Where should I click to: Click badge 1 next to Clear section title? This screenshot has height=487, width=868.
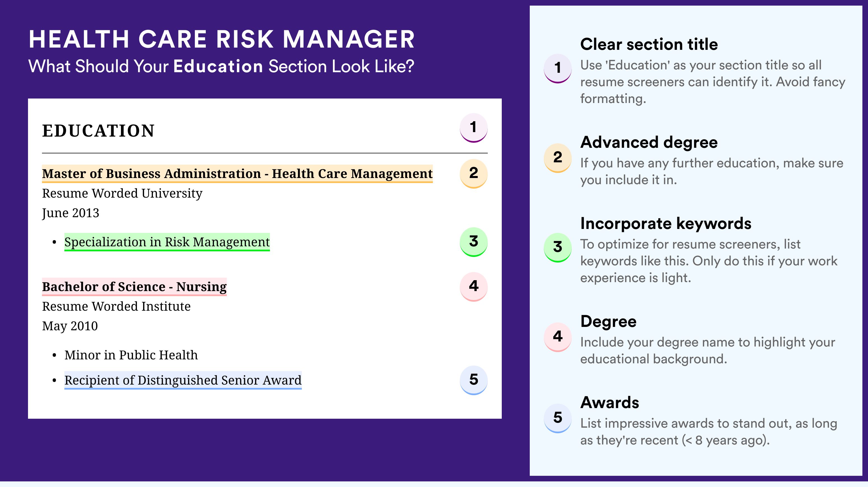tap(558, 68)
